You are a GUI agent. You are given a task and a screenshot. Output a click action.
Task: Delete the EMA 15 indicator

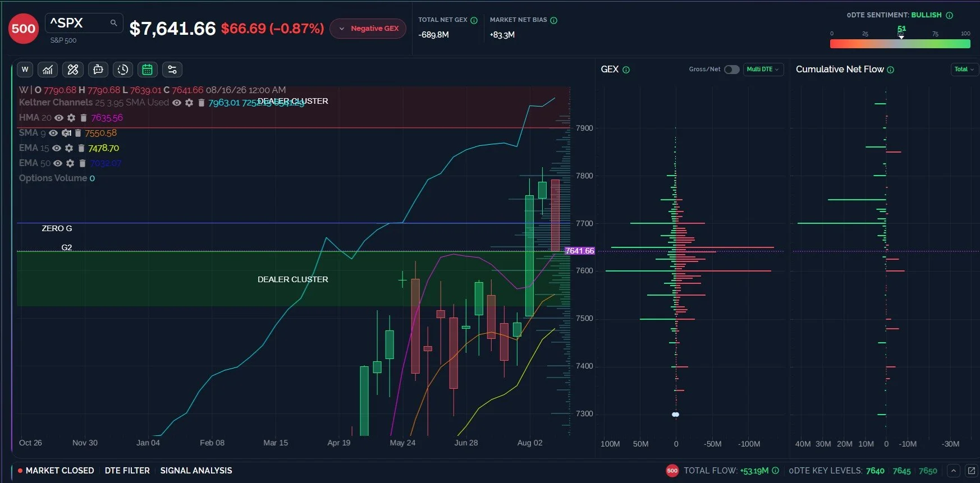[x=81, y=148]
